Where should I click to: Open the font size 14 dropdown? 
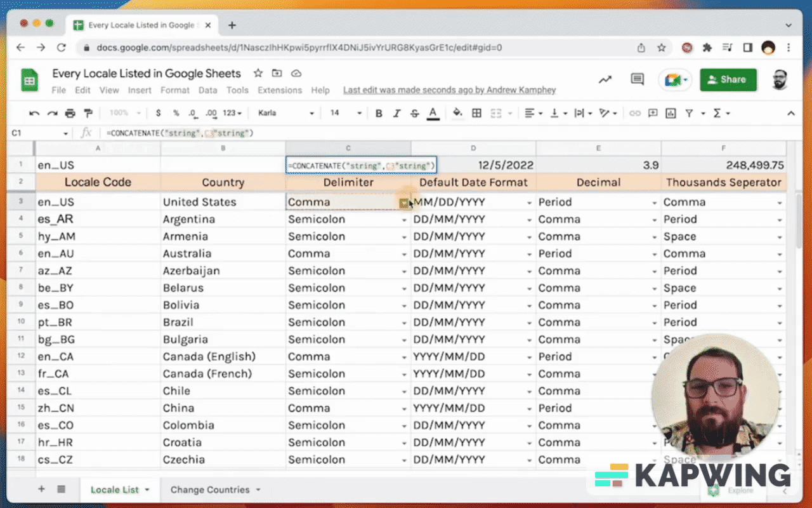[x=346, y=113]
